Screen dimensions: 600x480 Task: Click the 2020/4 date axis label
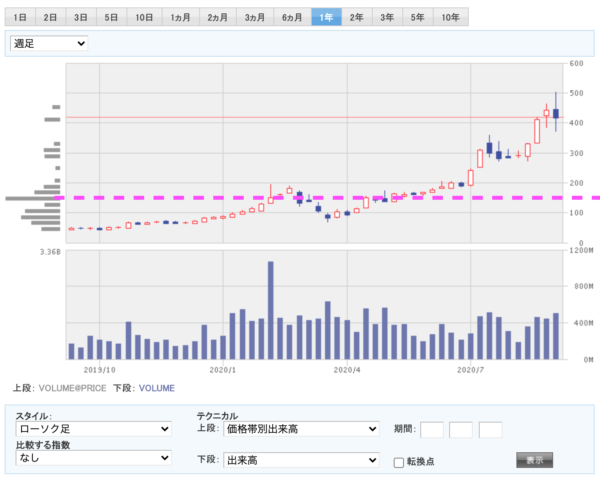[347, 370]
